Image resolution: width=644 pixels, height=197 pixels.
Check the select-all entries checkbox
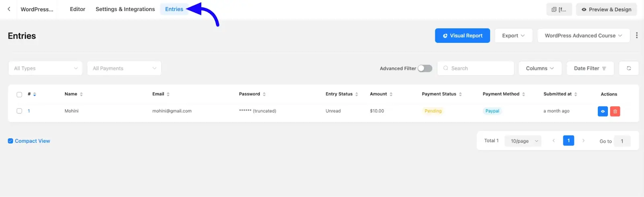click(x=19, y=95)
